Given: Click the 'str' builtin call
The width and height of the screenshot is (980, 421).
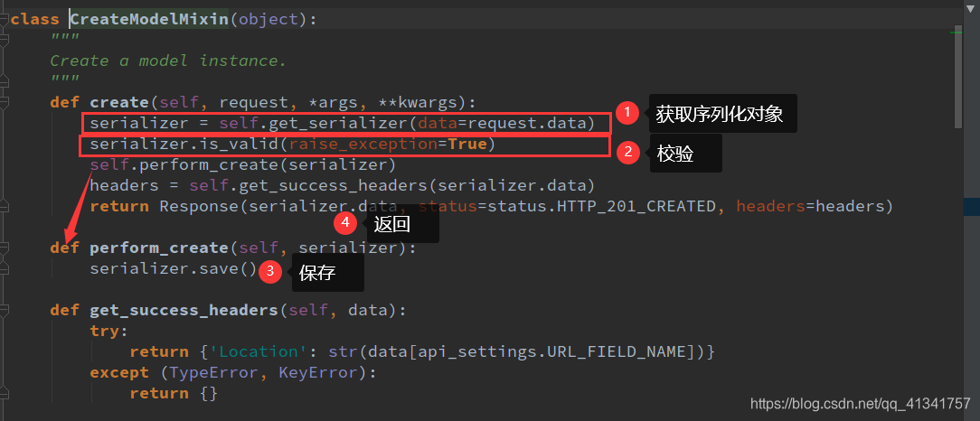Looking at the screenshot, I should pos(344,351).
